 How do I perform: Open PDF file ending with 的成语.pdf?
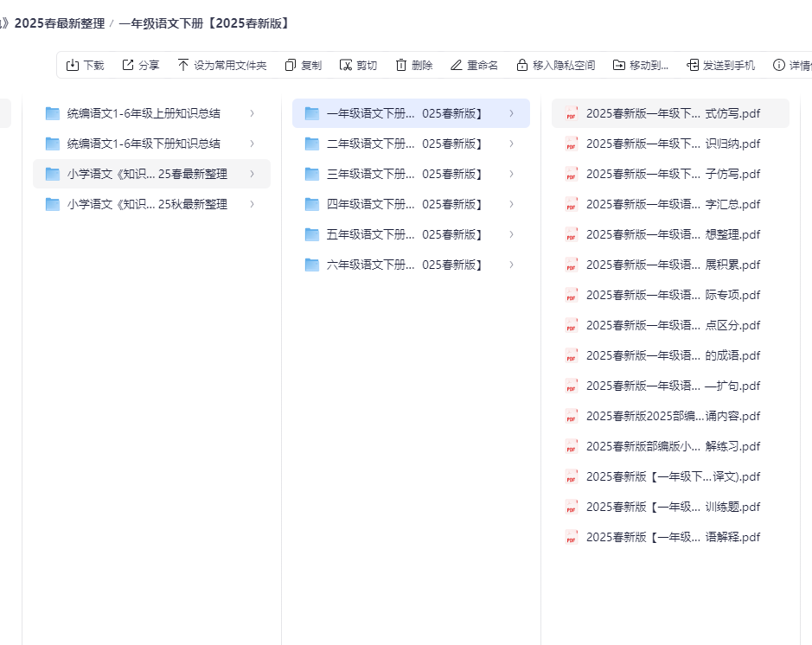coord(673,355)
